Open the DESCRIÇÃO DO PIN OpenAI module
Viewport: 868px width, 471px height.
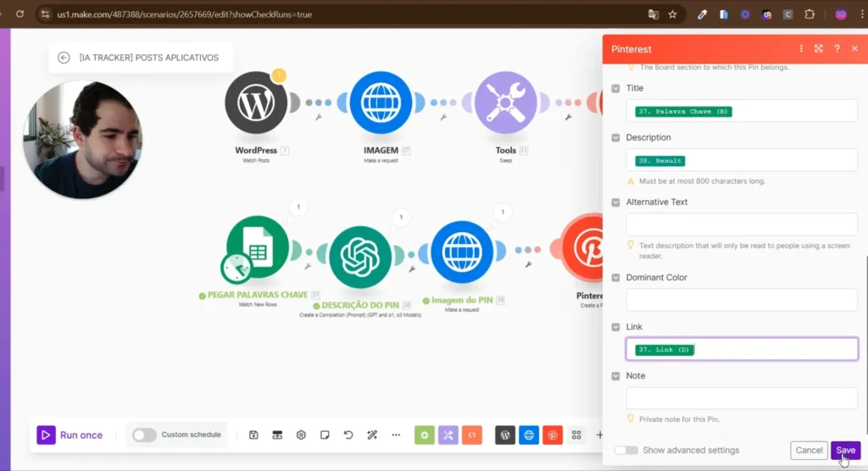point(359,257)
